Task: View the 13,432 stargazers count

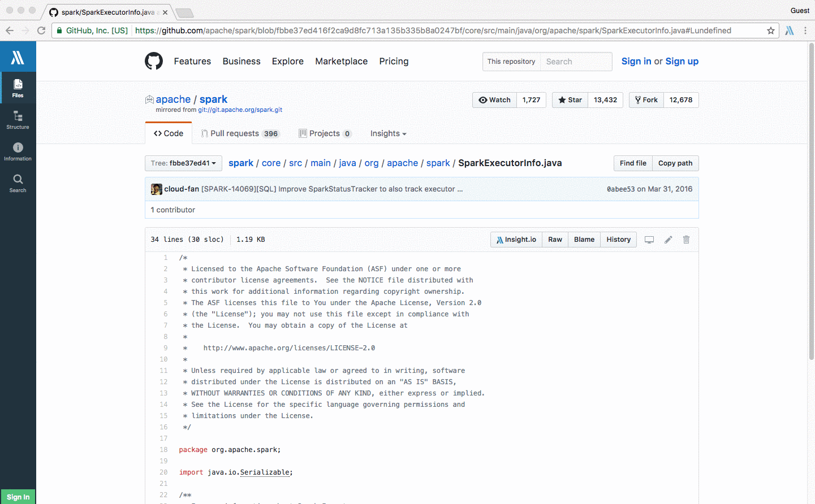Action: (x=606, y=100)
